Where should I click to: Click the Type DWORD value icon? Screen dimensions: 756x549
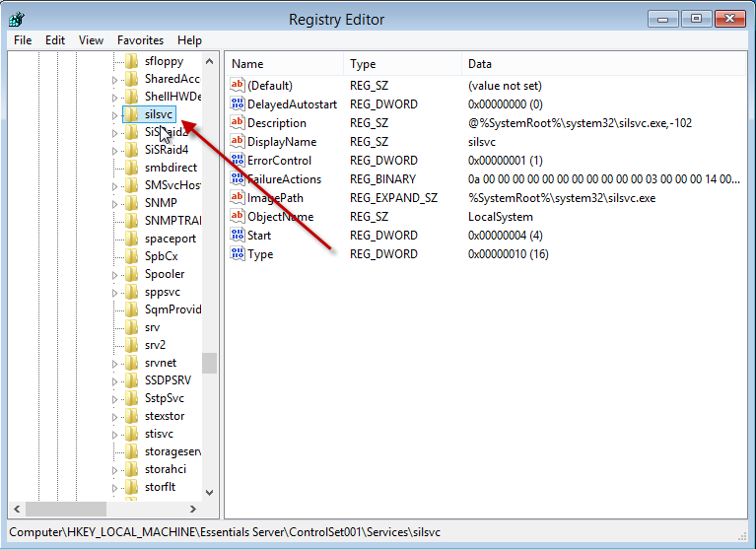(x=237, y=254)
